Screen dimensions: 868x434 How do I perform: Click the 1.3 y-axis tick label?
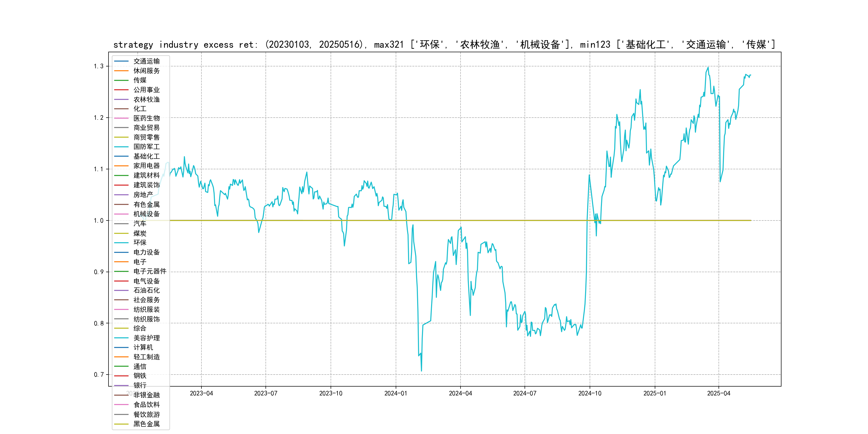tap(99, 66)
